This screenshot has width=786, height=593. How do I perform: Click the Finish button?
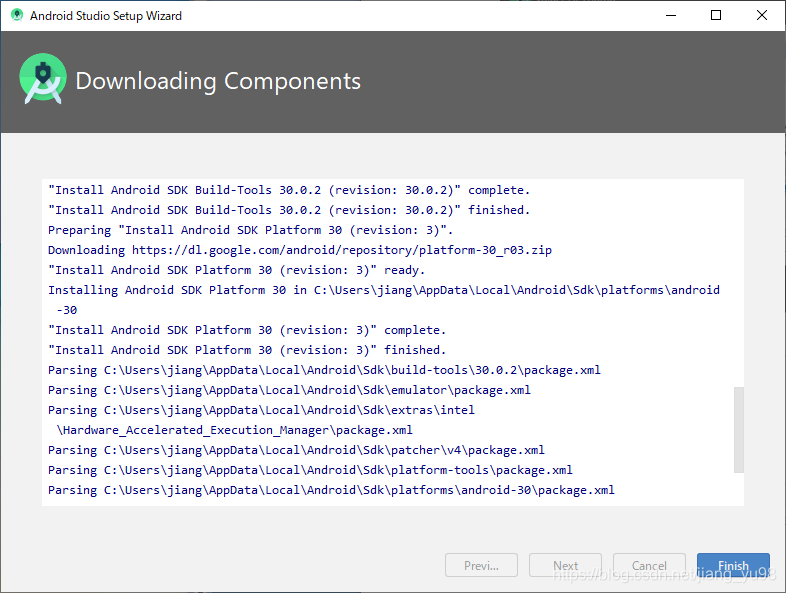pos(733,565)
